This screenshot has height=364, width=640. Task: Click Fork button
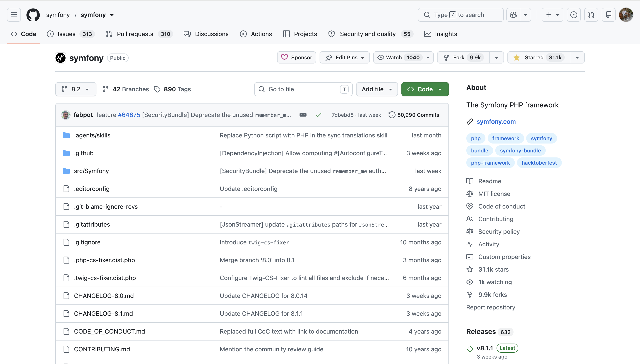(x=463, y=57)
